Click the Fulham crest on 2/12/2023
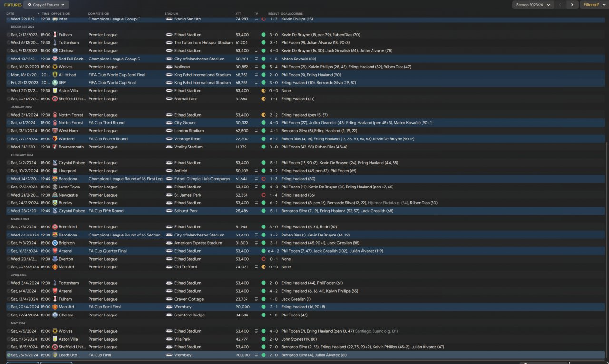The width and height of the screenshot is (609, 364). pos(55,35)
